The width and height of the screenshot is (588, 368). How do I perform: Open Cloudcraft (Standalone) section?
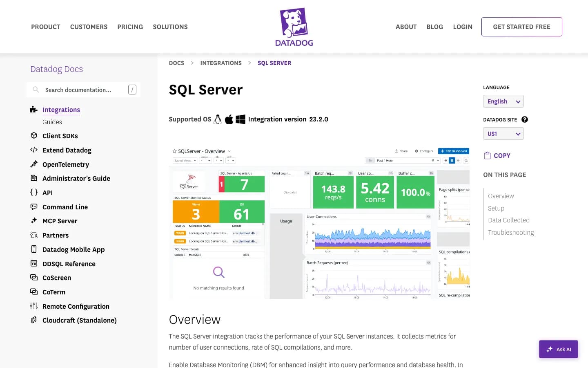pos(80,320)
